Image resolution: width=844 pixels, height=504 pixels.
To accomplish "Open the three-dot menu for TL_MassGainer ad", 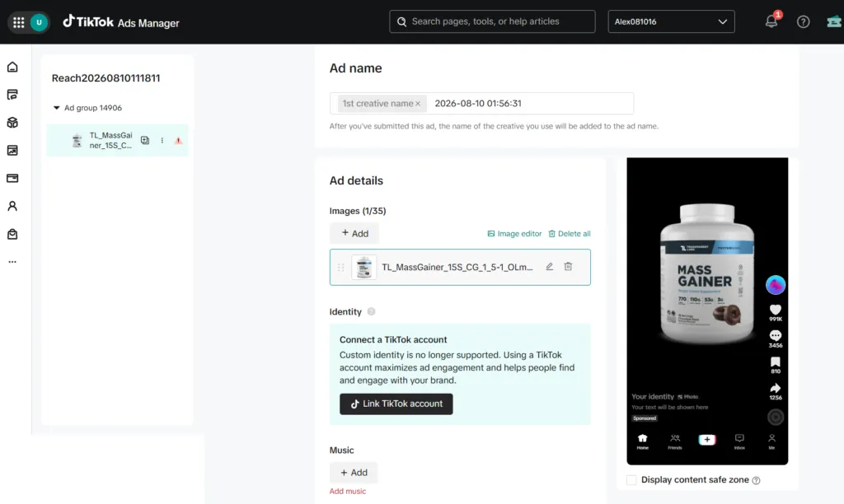I will [162, 140].
